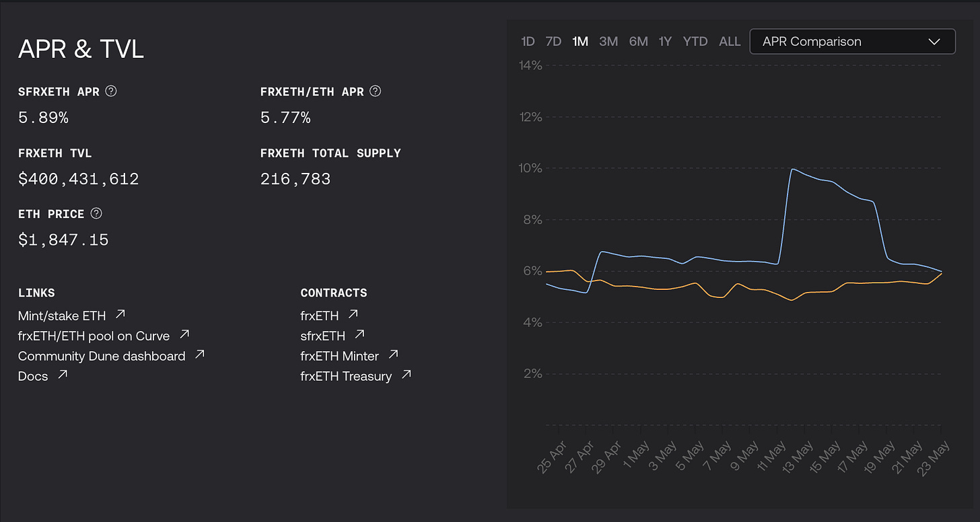
Task: Show year-to-date YTD range
Action: [x=695, y=42]
